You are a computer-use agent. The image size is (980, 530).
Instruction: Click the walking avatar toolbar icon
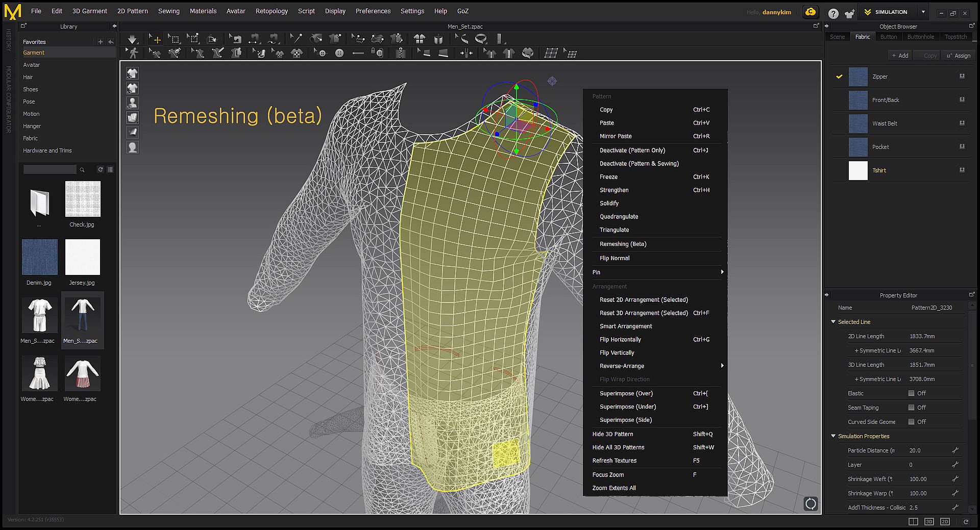(x=133, y=53)
